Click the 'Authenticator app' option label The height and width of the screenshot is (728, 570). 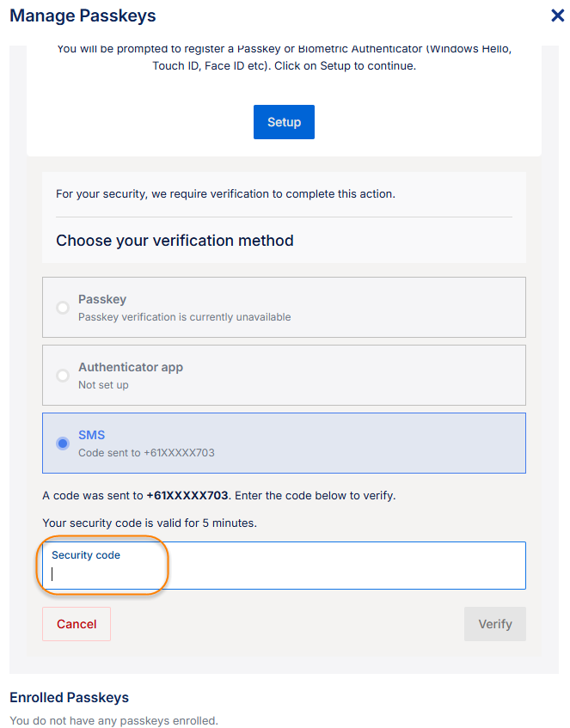click(x=131, y=367)
